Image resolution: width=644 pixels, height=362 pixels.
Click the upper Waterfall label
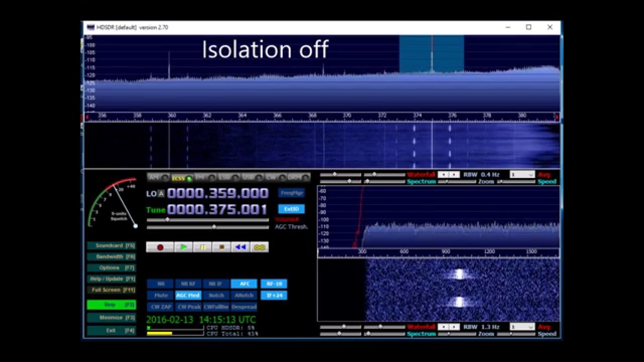point(421,174)
